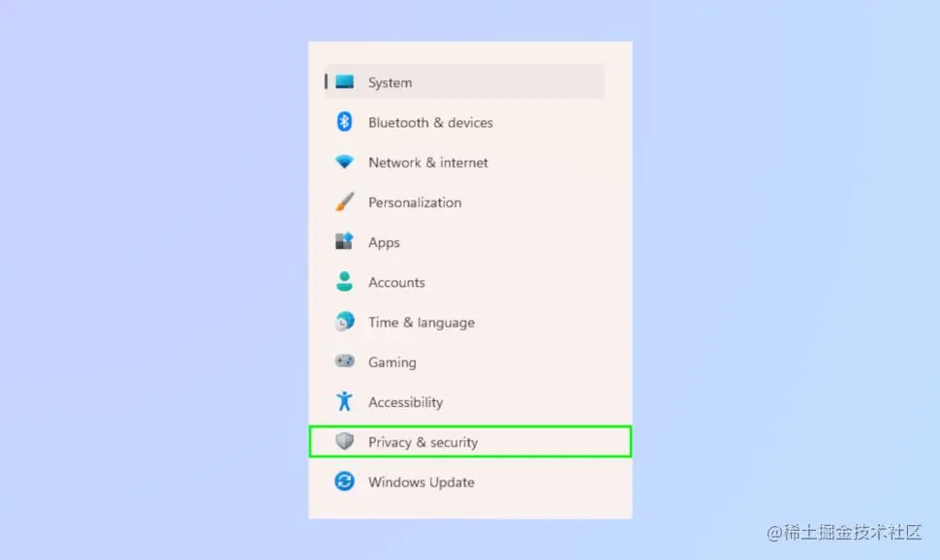
Task: Click the System monitor icon
Action: click(x=345, y=81)
